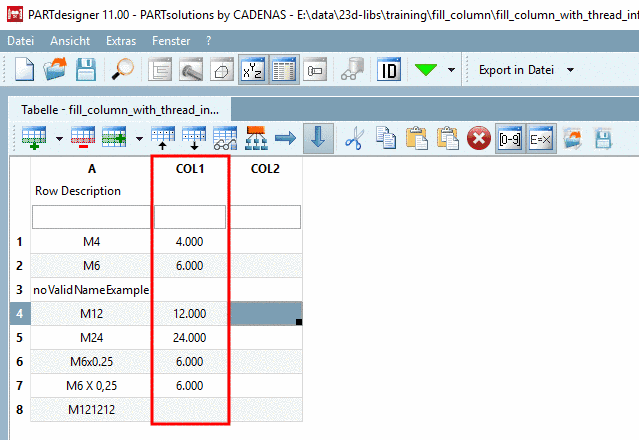Click the first paste clipboard icon
Screen dimensions: 639x440
tap(416, 138)
